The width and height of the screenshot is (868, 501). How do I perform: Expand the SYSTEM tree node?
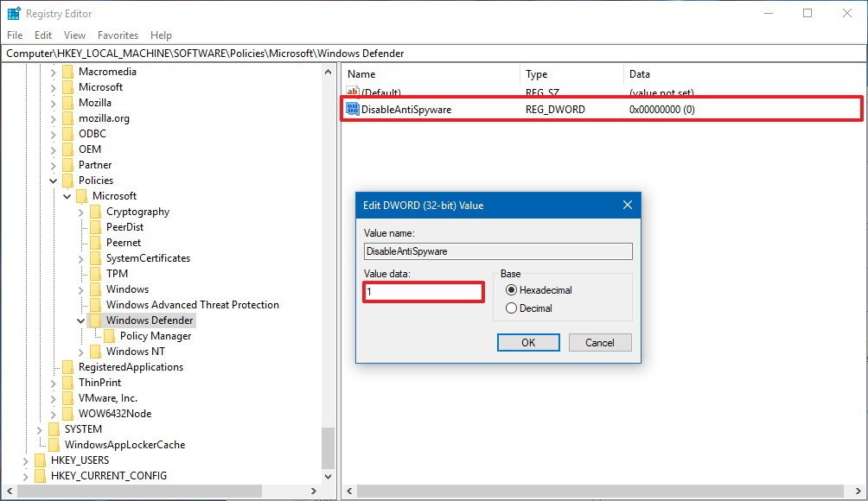click(x=39, y=429)
